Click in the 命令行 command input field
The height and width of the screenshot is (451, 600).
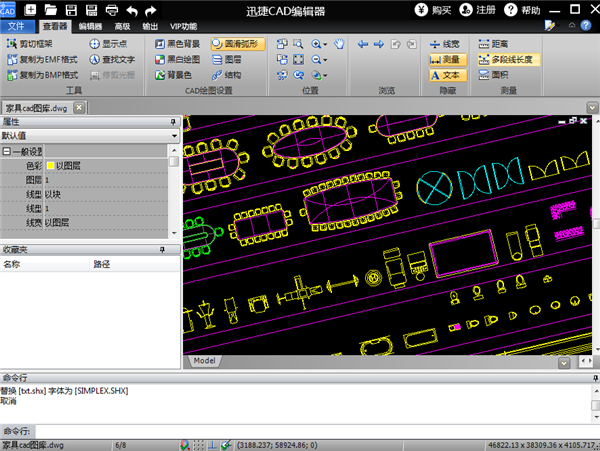[x=318, y=431]
